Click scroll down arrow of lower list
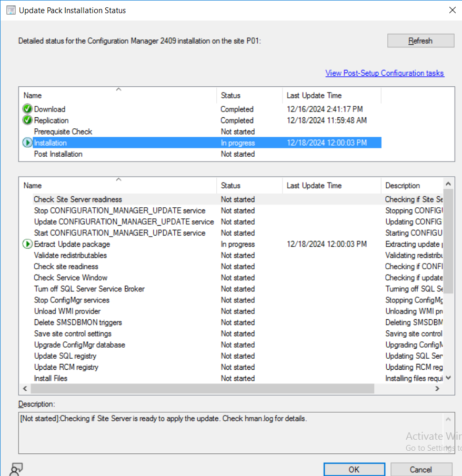The image size is (462, 476). coord(448,378)
